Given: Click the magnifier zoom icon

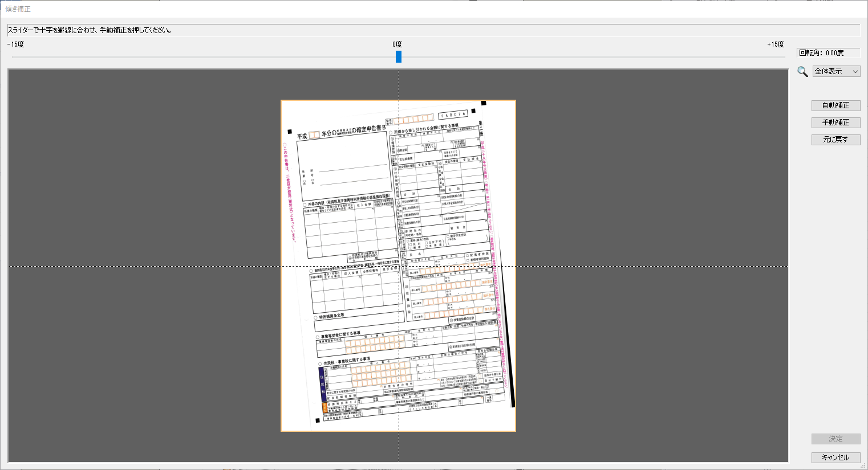Looking at the screenshot, I should coord(802,71).
